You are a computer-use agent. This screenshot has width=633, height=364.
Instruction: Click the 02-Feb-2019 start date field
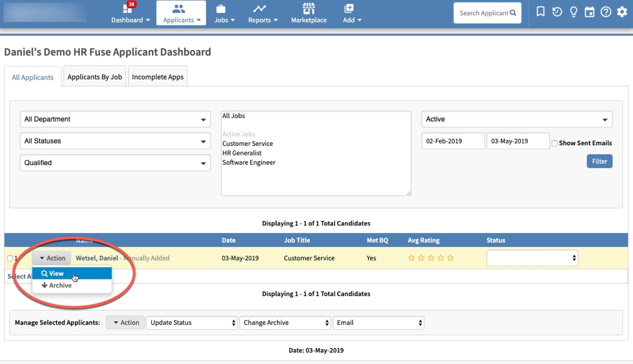pos(453,141)
